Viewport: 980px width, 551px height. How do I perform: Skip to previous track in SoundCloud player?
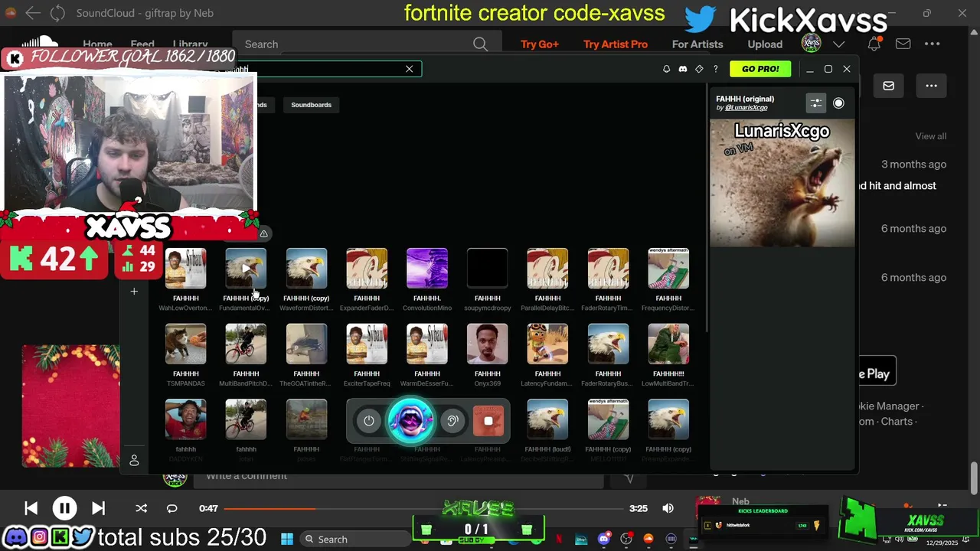click(31, 508)
